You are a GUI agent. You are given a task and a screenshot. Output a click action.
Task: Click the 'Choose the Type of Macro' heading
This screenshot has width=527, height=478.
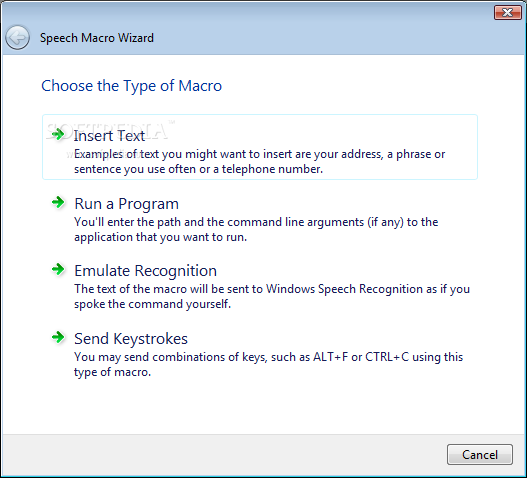click(131, 86)
